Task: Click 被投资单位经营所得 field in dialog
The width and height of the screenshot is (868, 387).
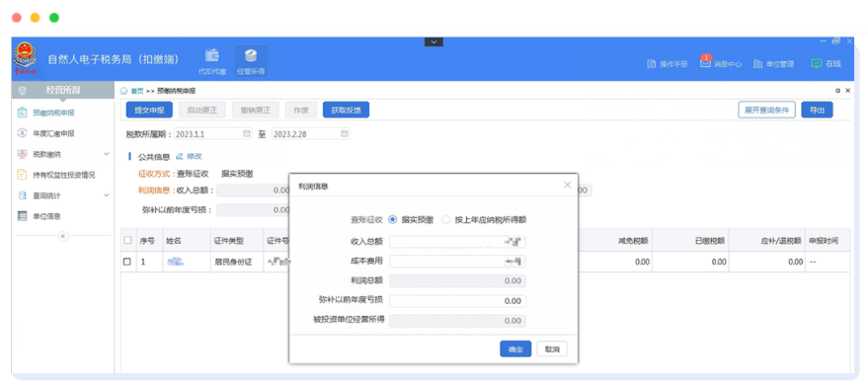Action: pos(457,321)
